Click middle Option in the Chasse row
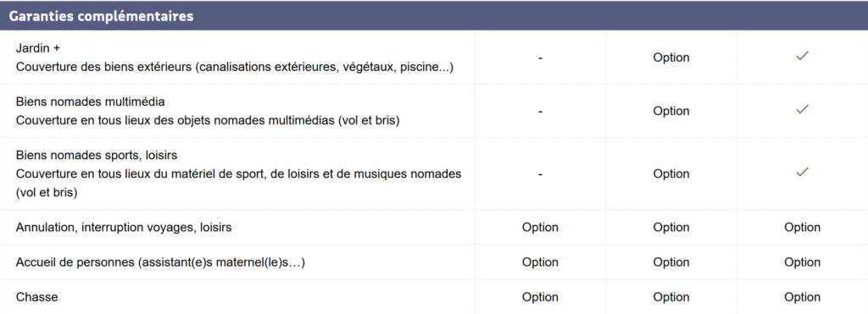 tap(671, 297)
